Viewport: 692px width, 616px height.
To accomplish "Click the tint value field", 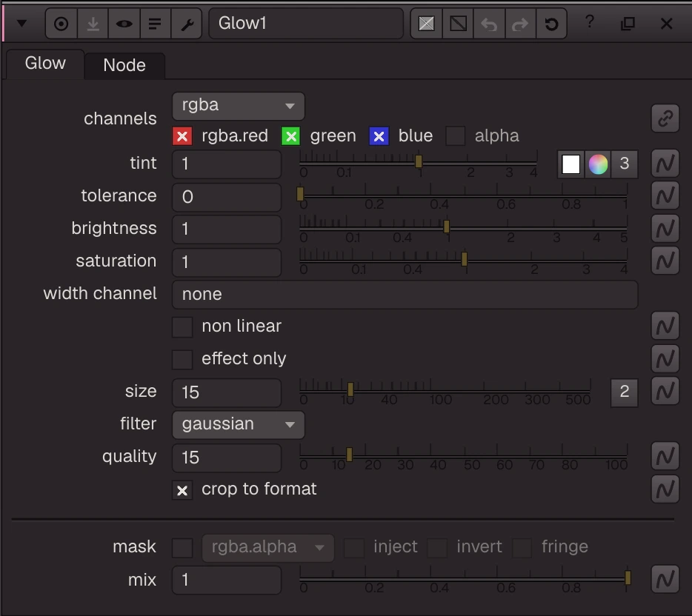I will [227, 164].
